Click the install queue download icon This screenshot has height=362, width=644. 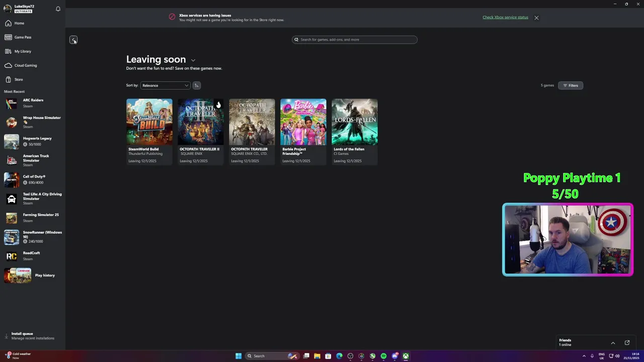7,336
